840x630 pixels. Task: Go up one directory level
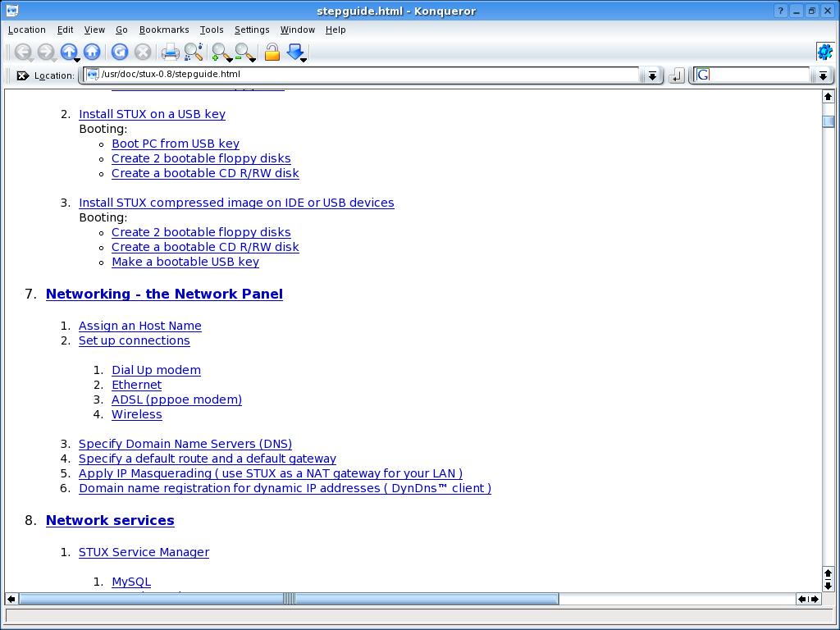coord(68,52)
